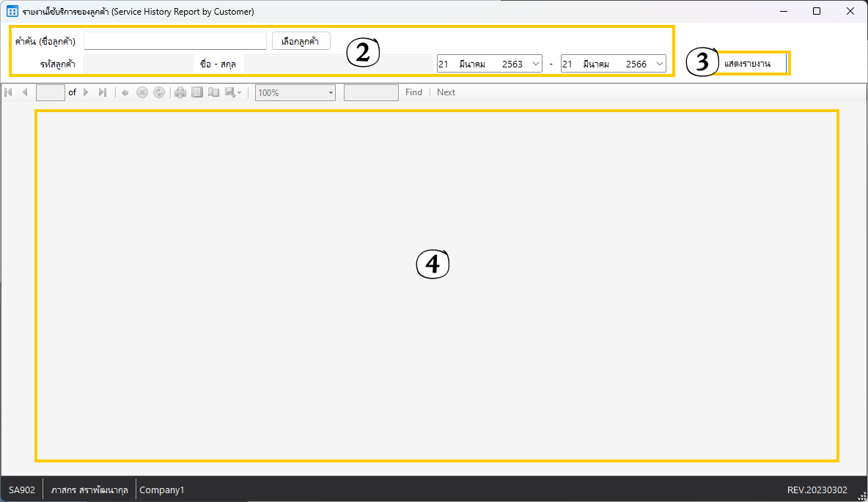The image size is (868, 502).
Task: Click the แสดงรายงาน button
Action: pos(751,64)
